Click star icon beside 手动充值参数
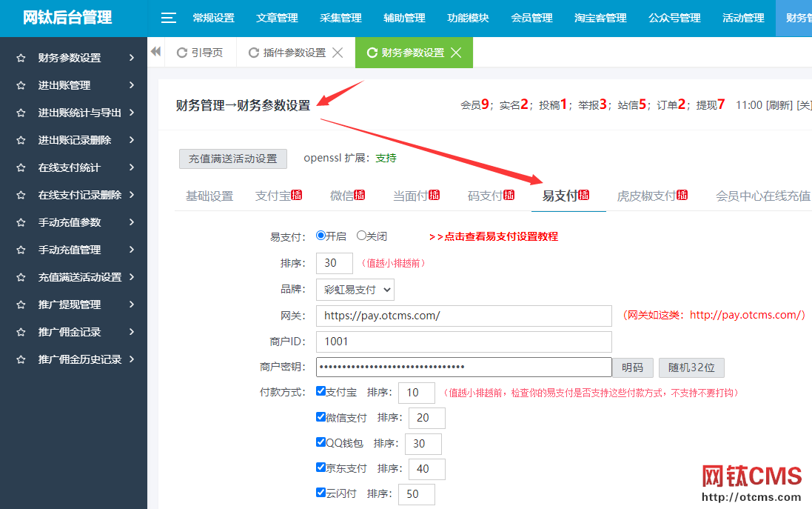 click(x=21, y=222)
